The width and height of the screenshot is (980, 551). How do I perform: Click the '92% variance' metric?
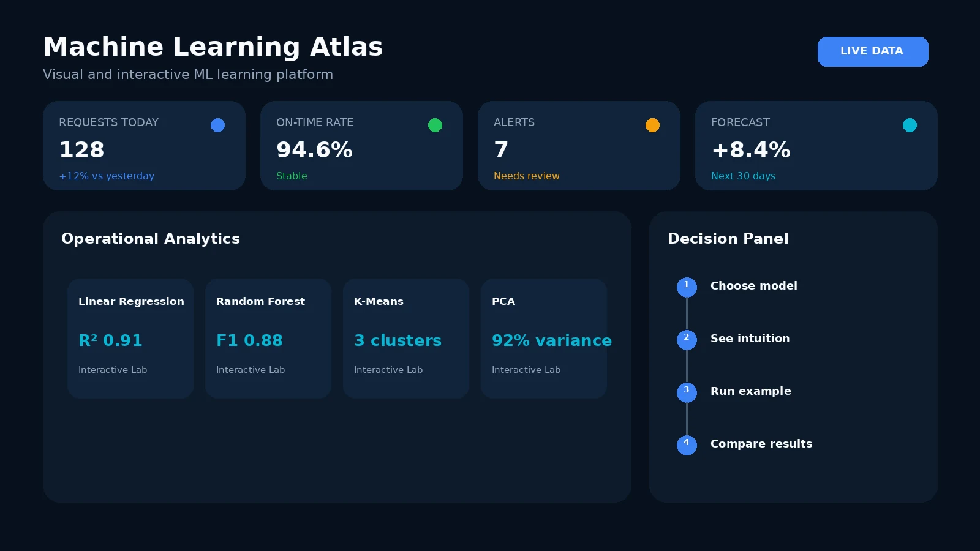pos(552,340)
